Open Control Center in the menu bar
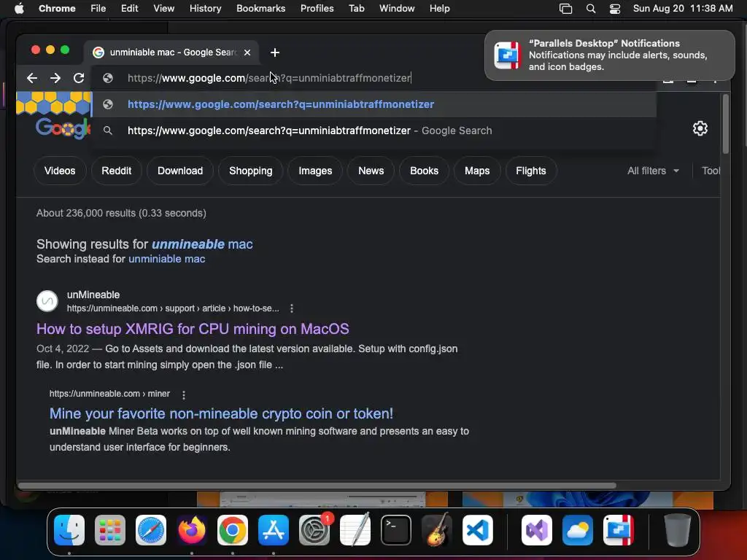 [x=615, y=9]
